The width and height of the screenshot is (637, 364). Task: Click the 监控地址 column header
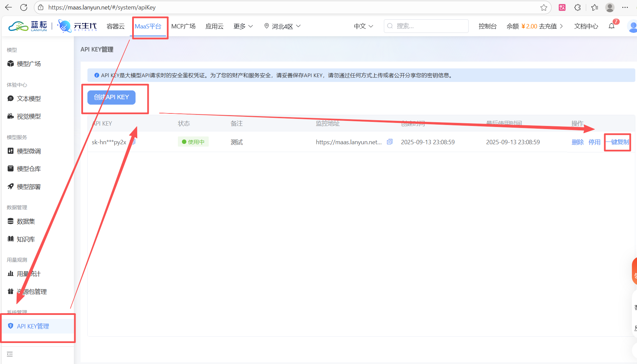tap(328, 123)
